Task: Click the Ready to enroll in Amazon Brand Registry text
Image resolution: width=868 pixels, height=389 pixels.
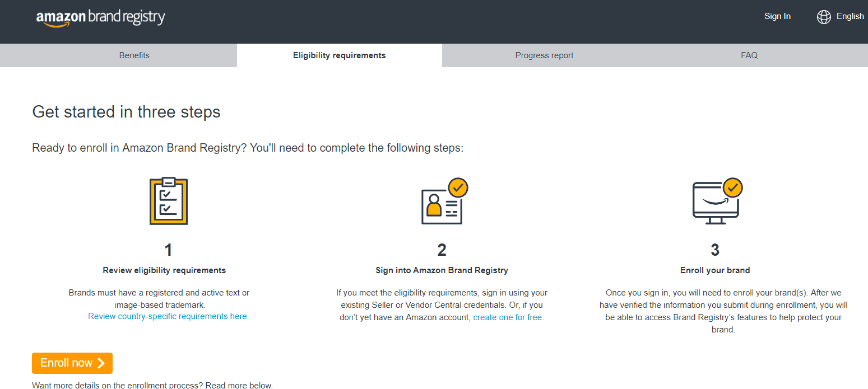Action: coord(248,148)
